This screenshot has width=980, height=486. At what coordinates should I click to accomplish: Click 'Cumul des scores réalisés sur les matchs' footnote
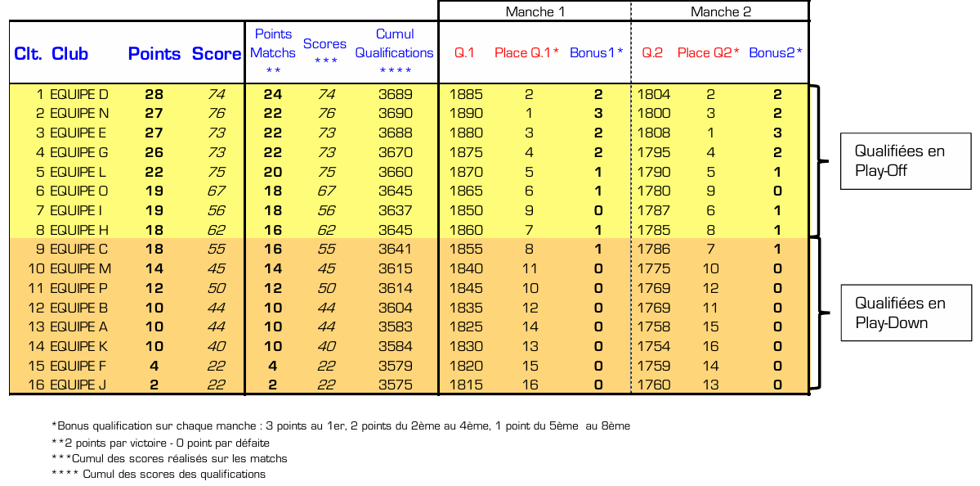pyautogui.click(x=169, y=458)
